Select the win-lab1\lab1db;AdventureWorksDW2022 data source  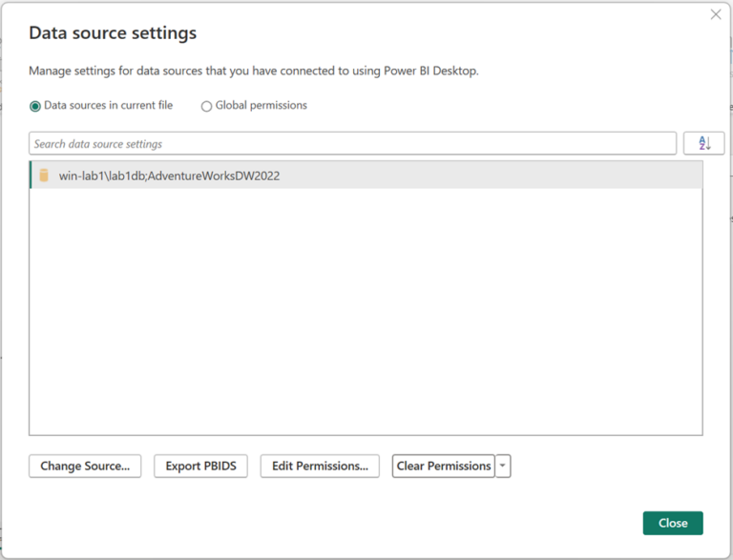point(169,176)
